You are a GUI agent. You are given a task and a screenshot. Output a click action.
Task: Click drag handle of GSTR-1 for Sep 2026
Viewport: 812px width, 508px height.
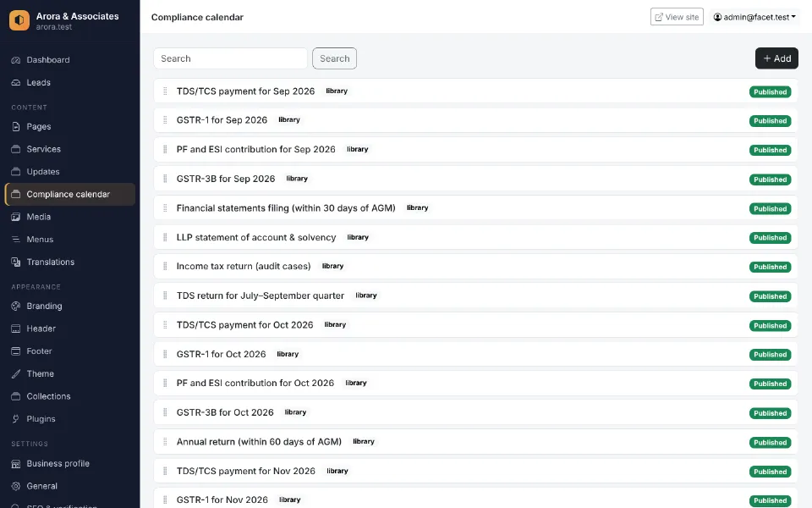click(x=165, y=120)
